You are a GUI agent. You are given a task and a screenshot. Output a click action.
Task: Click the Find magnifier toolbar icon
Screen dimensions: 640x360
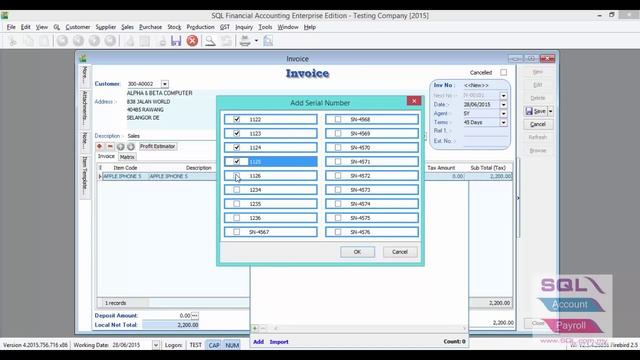coord(210,41)
